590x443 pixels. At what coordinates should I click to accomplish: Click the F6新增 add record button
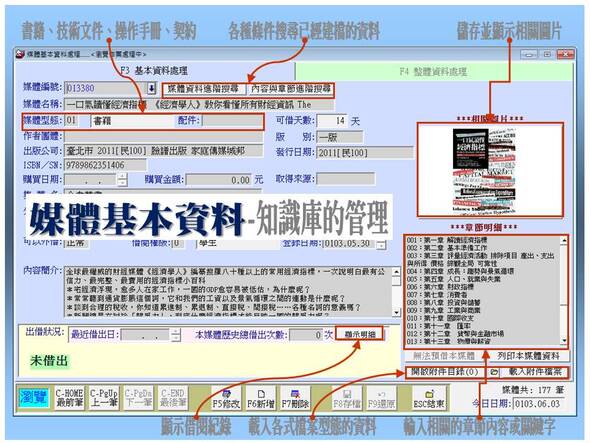coord(261,399)
